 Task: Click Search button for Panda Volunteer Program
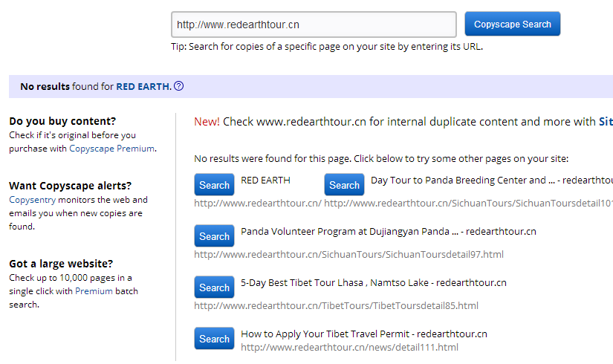tap(214, 235)
